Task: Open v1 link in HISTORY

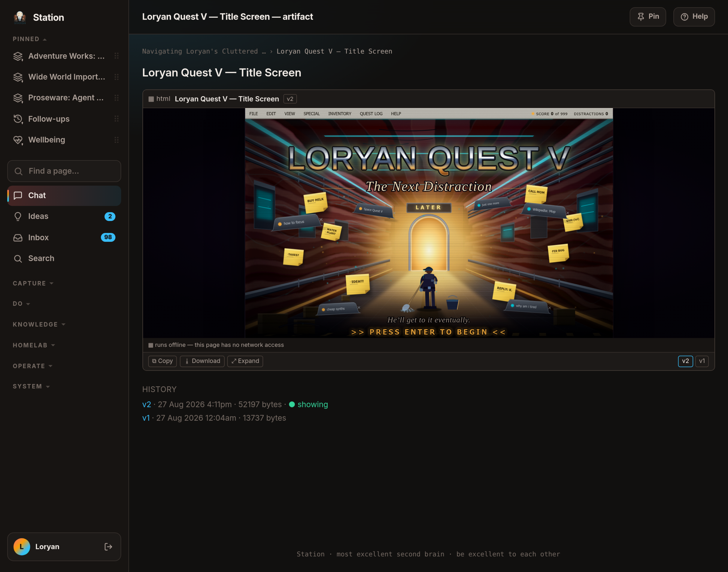Action: click(146, 418)
